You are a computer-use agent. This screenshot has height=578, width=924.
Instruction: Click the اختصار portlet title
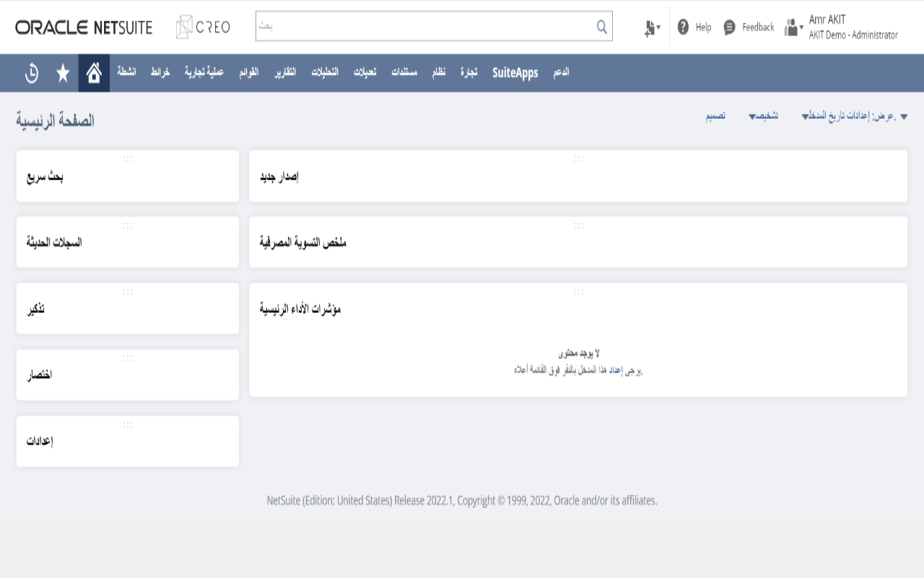point(40,376)
